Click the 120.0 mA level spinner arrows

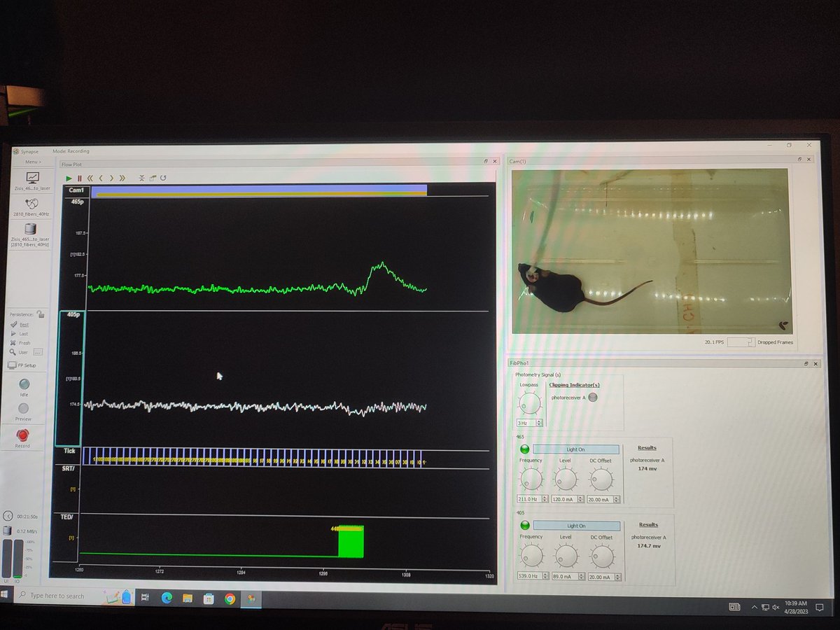(x=581, y=499)
